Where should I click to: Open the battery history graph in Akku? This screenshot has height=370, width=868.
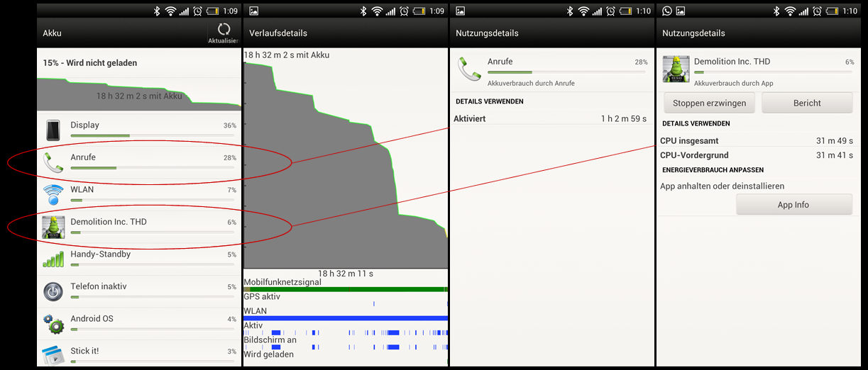(x=139, y=94)
